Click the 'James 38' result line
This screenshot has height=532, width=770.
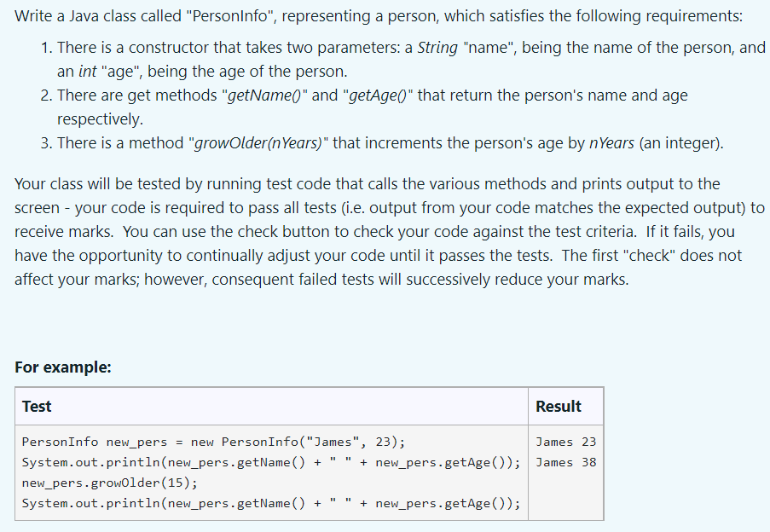[x=565, y=462]
